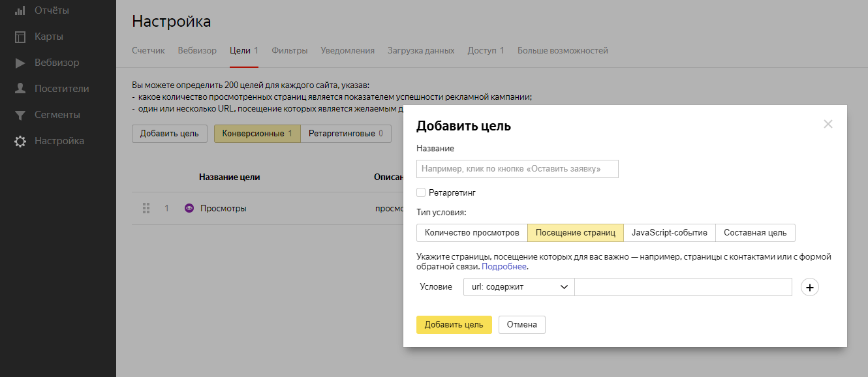868x377 pixels.
Task: Focus the Название goal name field
Action: point(518,169)
